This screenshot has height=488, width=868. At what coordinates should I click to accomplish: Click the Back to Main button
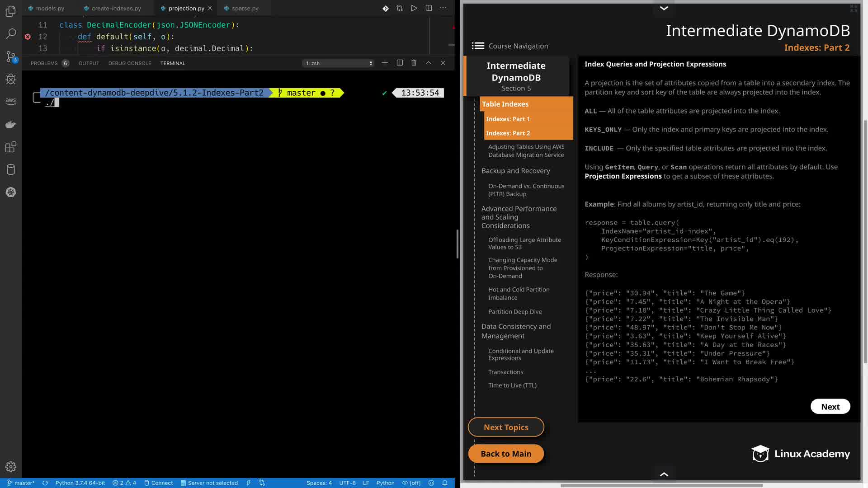coord(506,454)
